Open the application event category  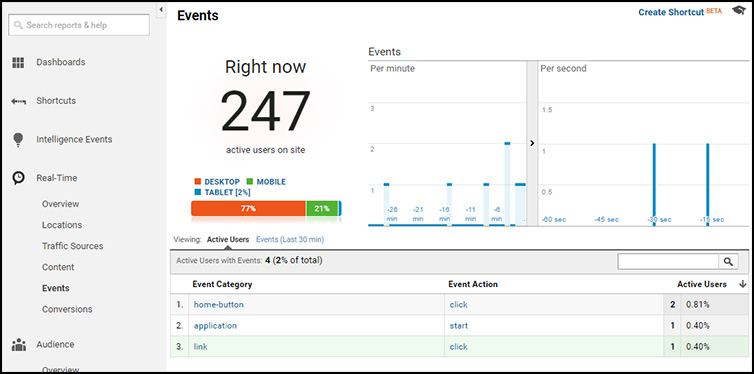pos(215,326)
